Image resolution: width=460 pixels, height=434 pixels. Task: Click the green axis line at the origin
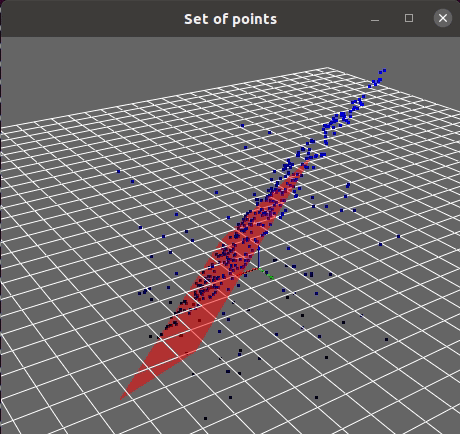coord(267,274)
